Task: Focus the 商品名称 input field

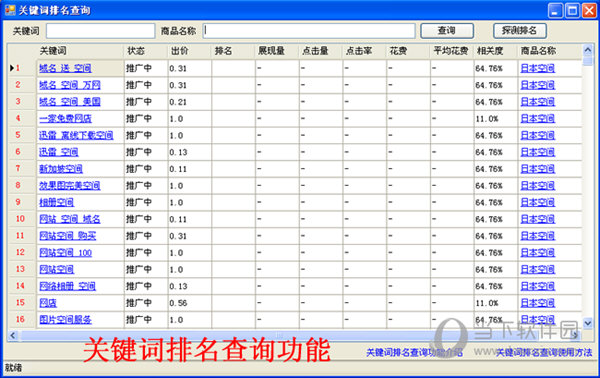Action: coord(309,31)
